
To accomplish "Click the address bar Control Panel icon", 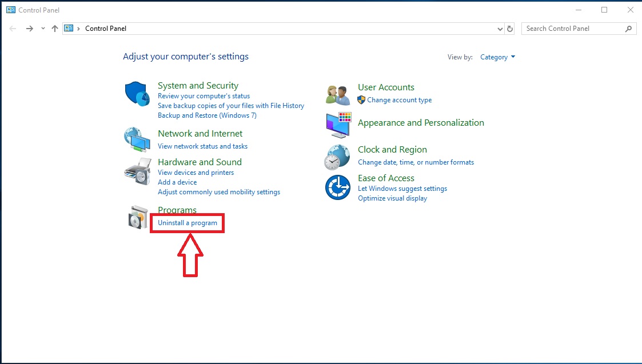I will (69, 28).
